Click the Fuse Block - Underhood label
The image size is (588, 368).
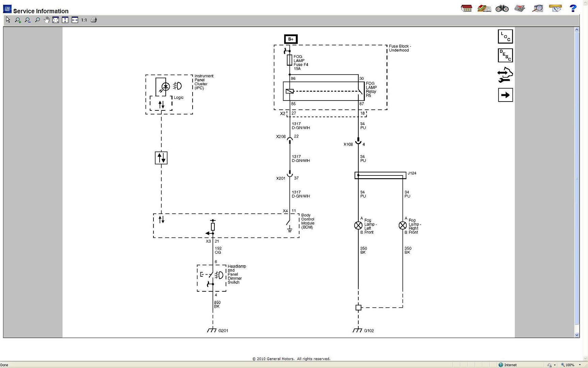click(x=400, y=48)
